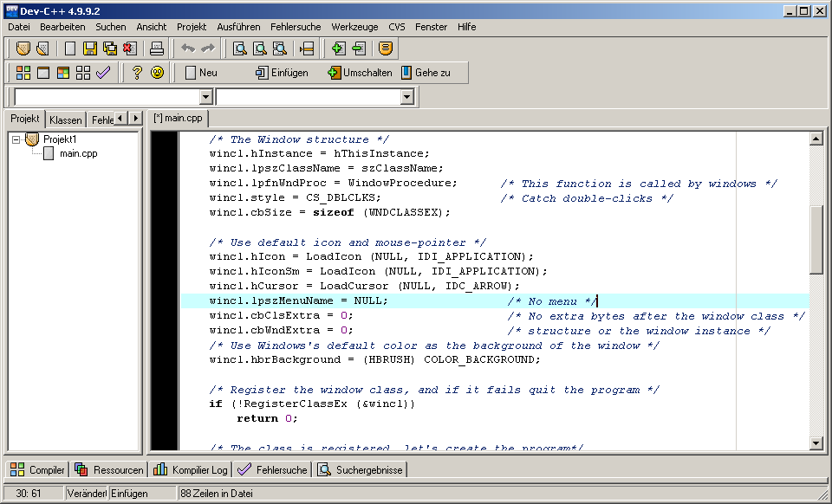This screenshot has height=504, width=832.
Task: Click the Close file red X icon
Action: click(x=129, y=48)
